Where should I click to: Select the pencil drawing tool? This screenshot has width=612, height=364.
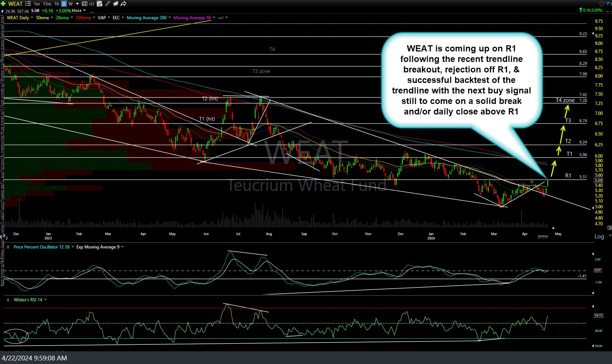108,4
